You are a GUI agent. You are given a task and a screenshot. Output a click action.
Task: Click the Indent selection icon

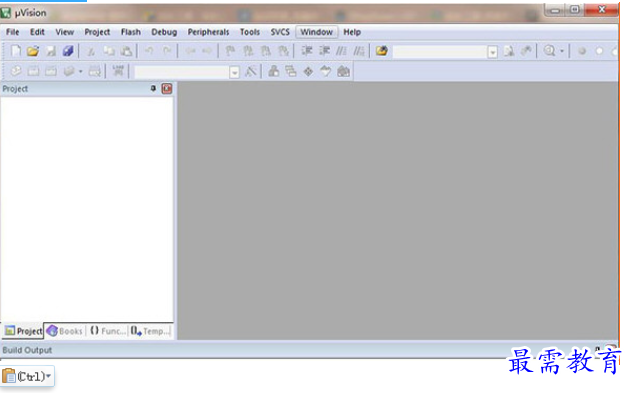(x=307, y=51)
